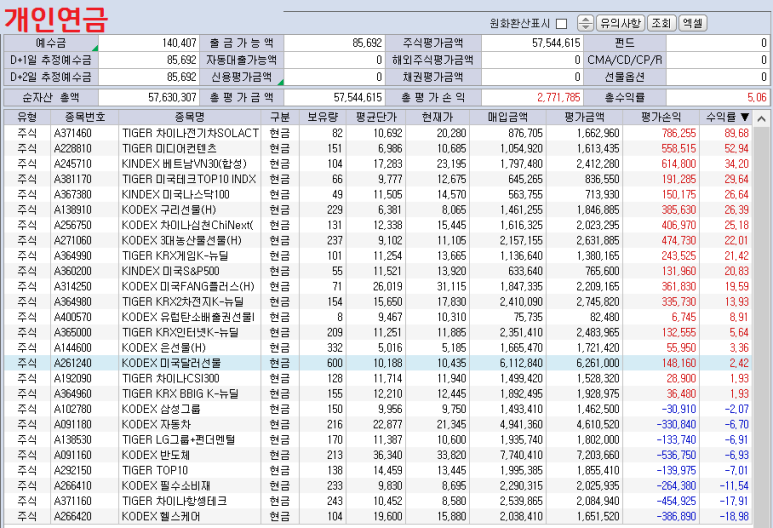773x528 pixels.
Task: Open the 유의사항 notice button
Action: pos(620,23)
